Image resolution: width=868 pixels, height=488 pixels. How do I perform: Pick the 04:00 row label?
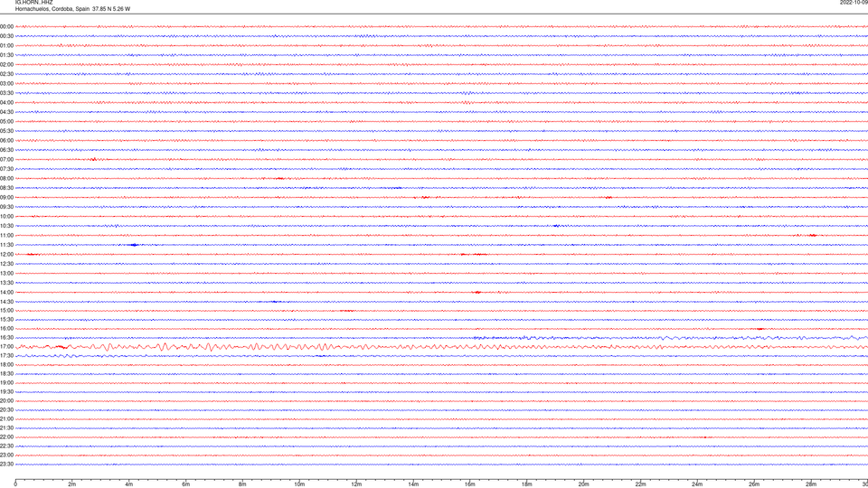point(6,102)
